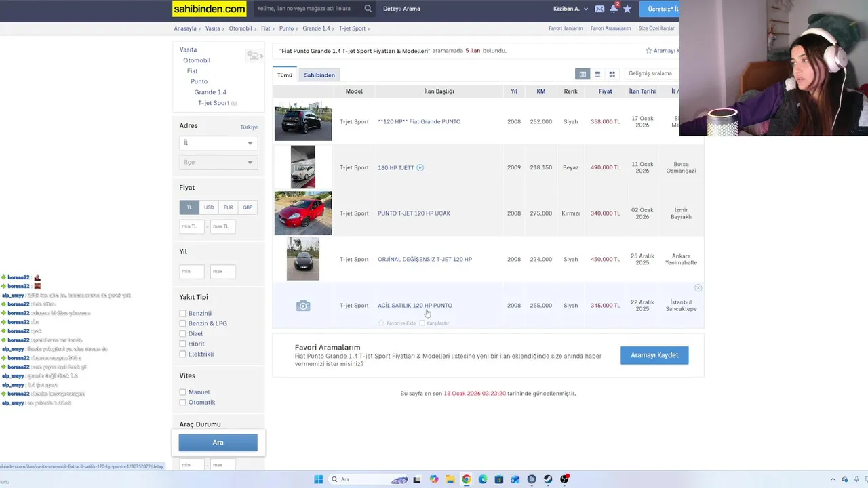The width and height of the screenshot is (868, 488).
Task: Open the messages envelope icon
Action: 599,9
